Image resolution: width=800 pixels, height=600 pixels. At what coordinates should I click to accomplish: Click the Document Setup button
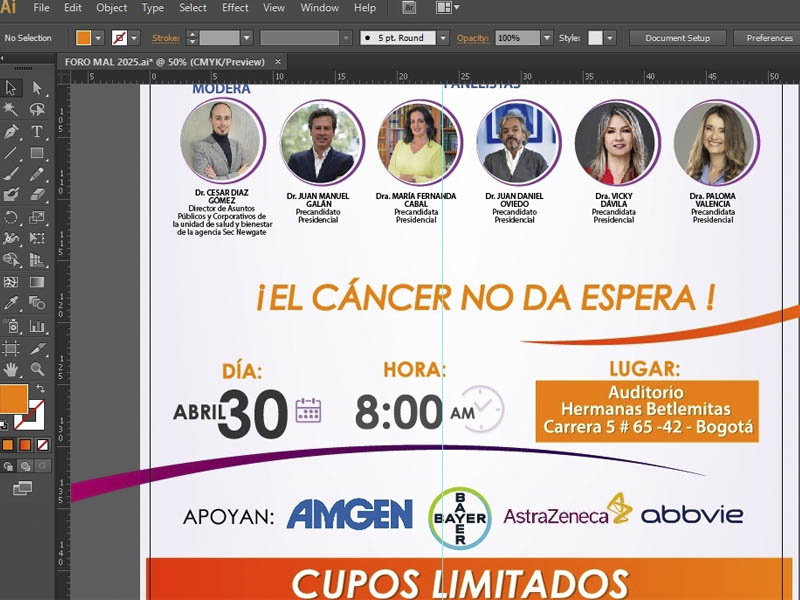coord(677,38)
